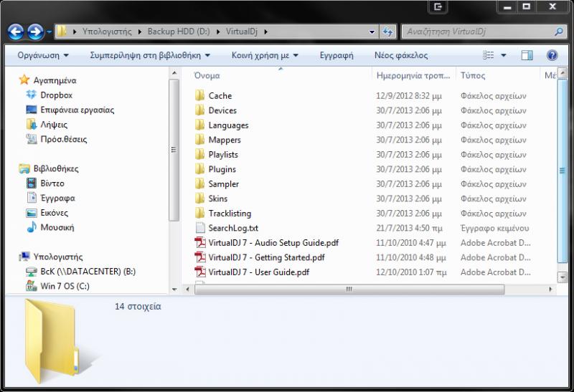This screenshot has width=574, height=392.
Task: Toggle the preview pane icon
Action: coord(527,55)
